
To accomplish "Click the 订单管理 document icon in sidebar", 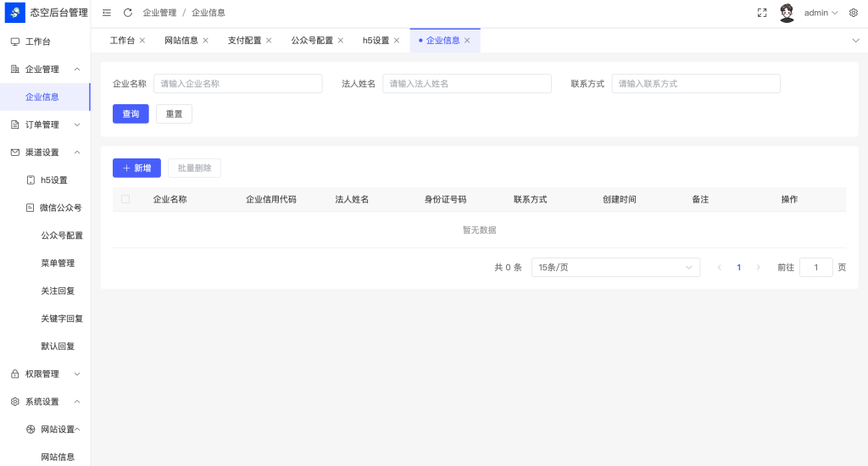I will pyautogui.click(x=15, y=125).
